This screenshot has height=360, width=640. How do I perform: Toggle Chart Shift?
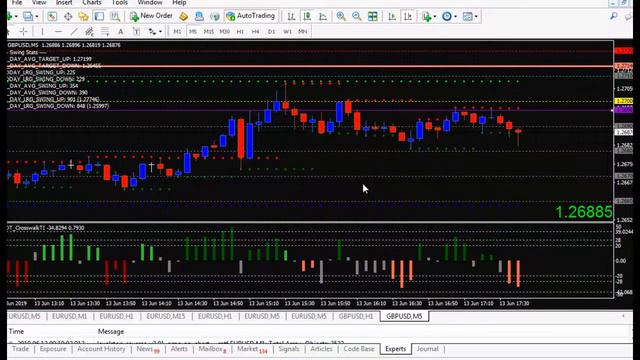[408, 16]
